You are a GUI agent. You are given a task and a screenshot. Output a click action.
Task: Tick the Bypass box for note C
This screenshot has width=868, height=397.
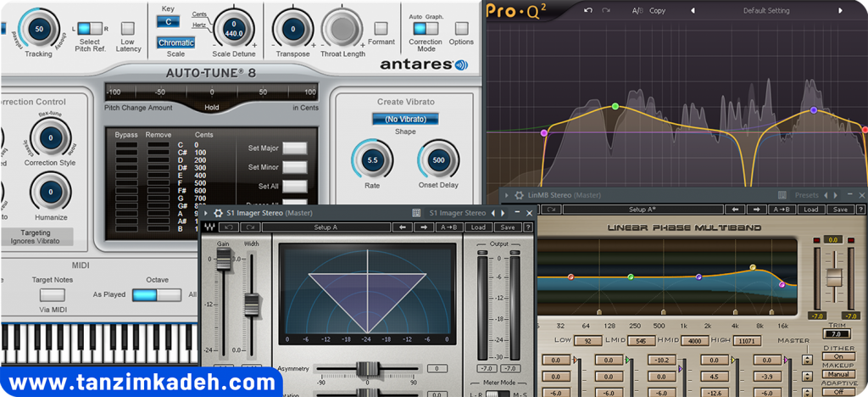tap(127, 144)
